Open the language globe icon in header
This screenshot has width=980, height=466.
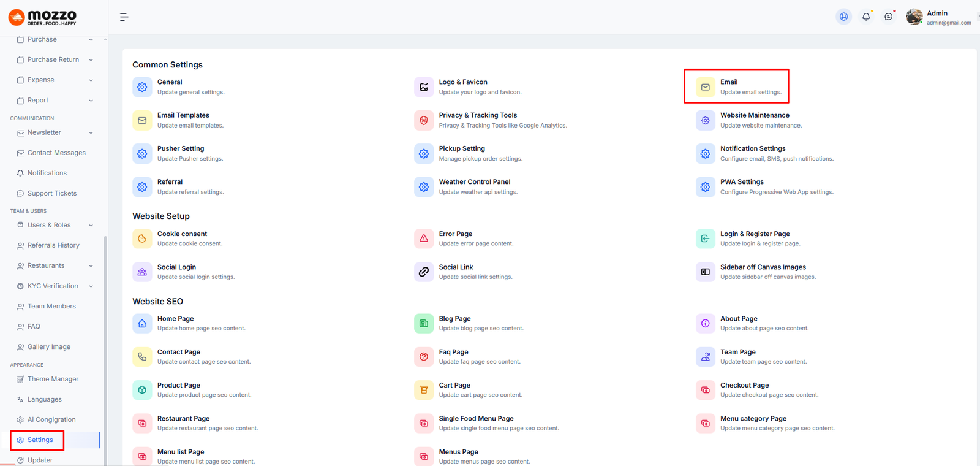[844, 17]
